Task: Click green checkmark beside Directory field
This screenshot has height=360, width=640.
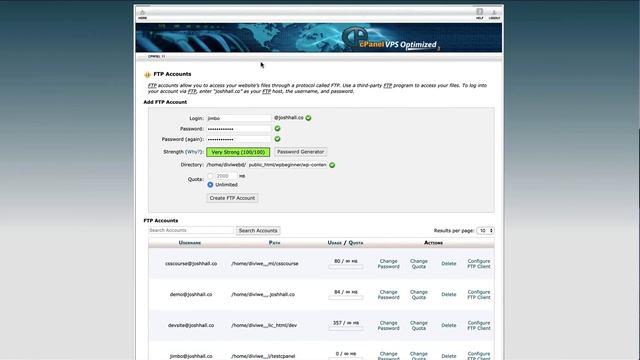Action: [x=332, y=165]
